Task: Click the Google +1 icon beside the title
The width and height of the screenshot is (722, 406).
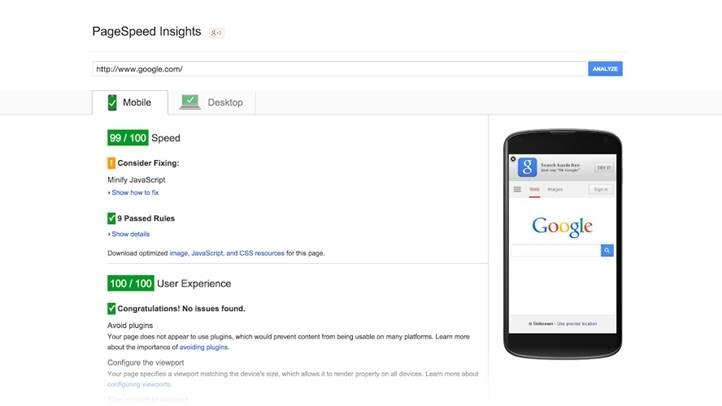Action: [216, 32]
